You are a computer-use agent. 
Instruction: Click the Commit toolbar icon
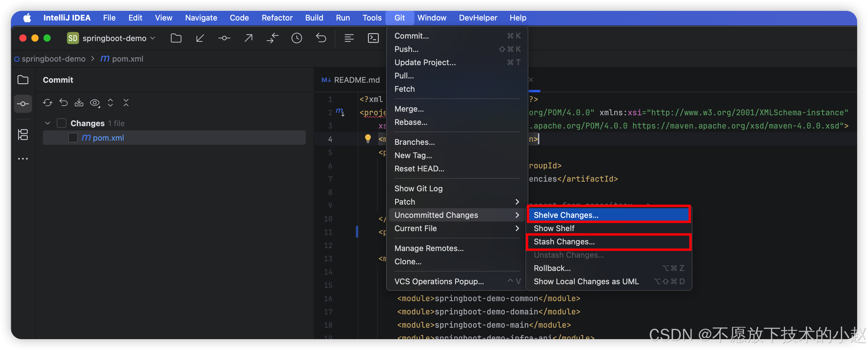coord(224,38)
